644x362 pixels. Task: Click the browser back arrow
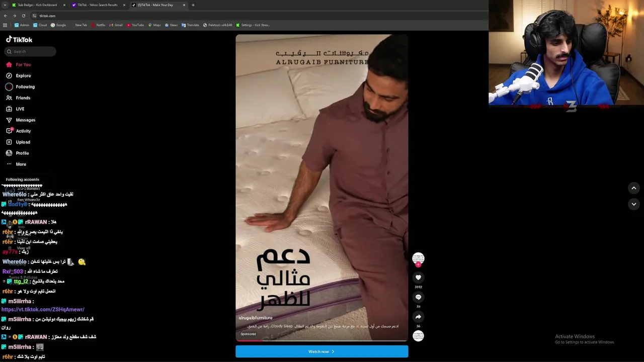click(5, 16)
